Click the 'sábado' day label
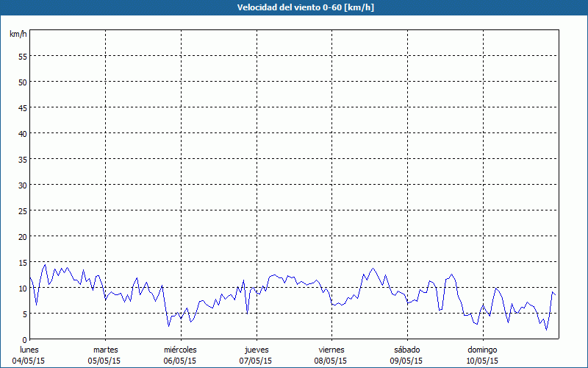The height and width of the screenshot is (368, 588). pyautogui.click(x=406, y=350)
